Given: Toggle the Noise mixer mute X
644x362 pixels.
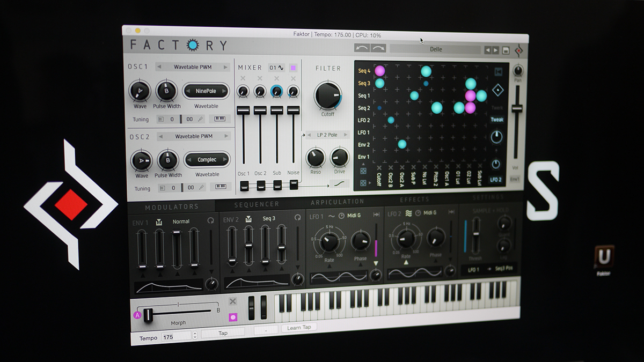Looking at the screenshot, I should (293, 79).
